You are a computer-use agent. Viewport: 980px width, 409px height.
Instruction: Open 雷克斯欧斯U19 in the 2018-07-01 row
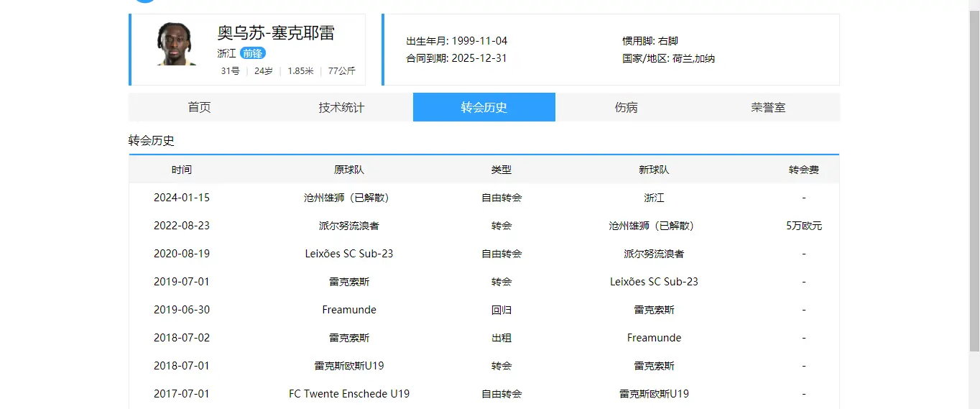(348, 366)
